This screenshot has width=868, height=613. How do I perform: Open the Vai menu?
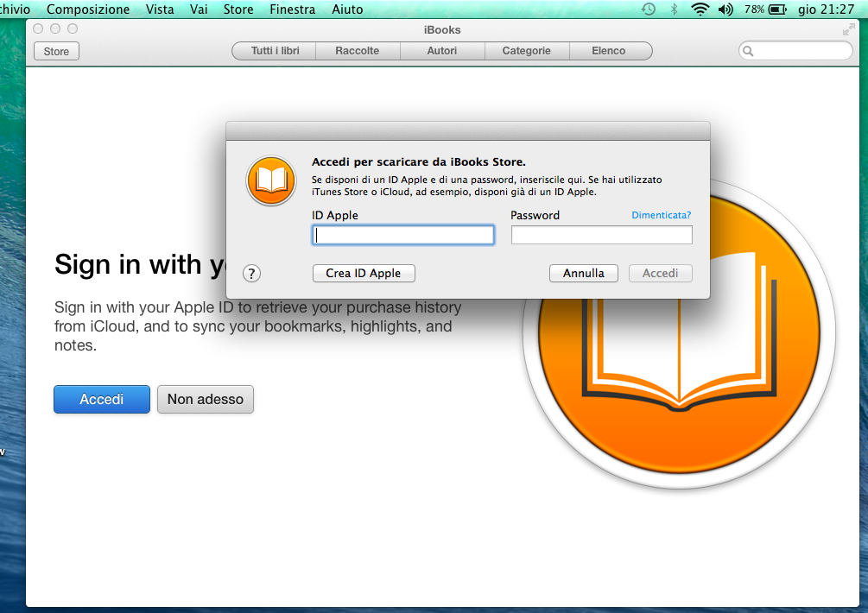(x=199, y=9)
